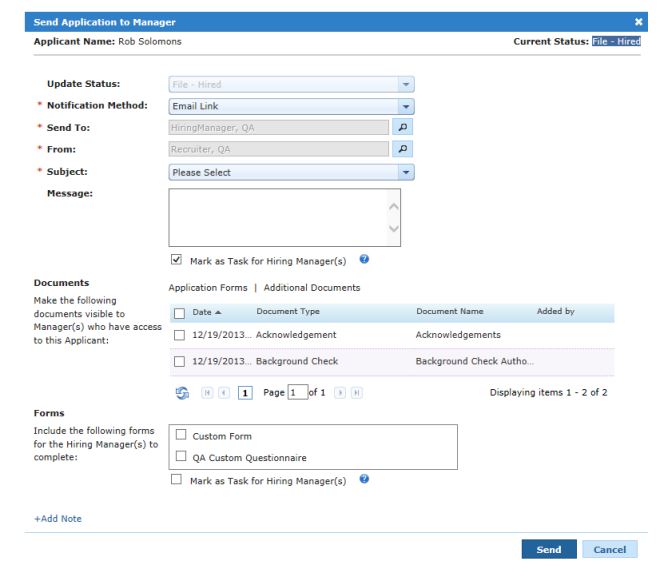671x578 pixels.
Task: Click the Background Check document type cell
Action: [297, 361]
